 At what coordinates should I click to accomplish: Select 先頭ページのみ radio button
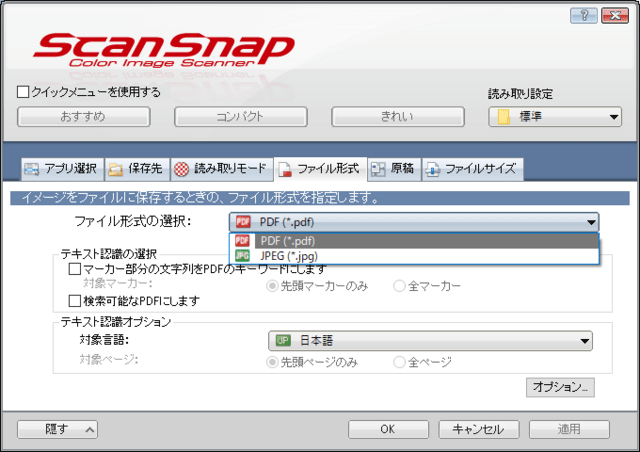point(272,362)
